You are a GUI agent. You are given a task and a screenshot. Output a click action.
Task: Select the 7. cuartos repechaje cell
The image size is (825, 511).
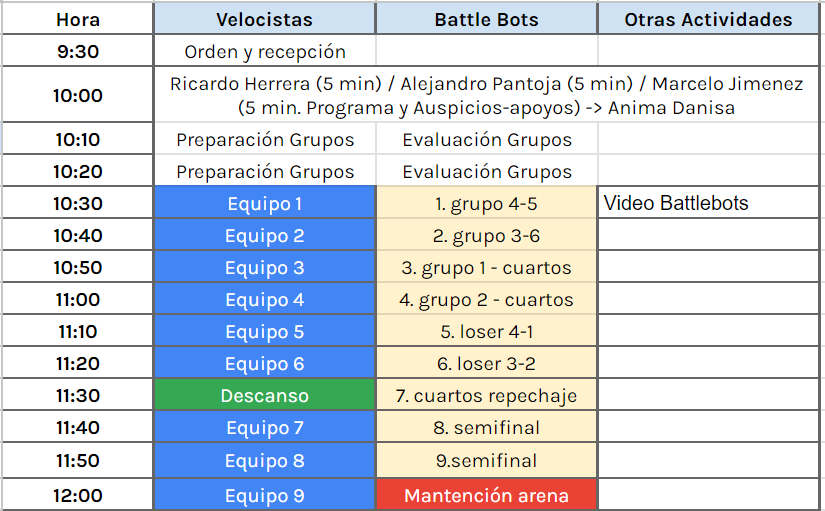pyautogui.click(x=487, y=395)
